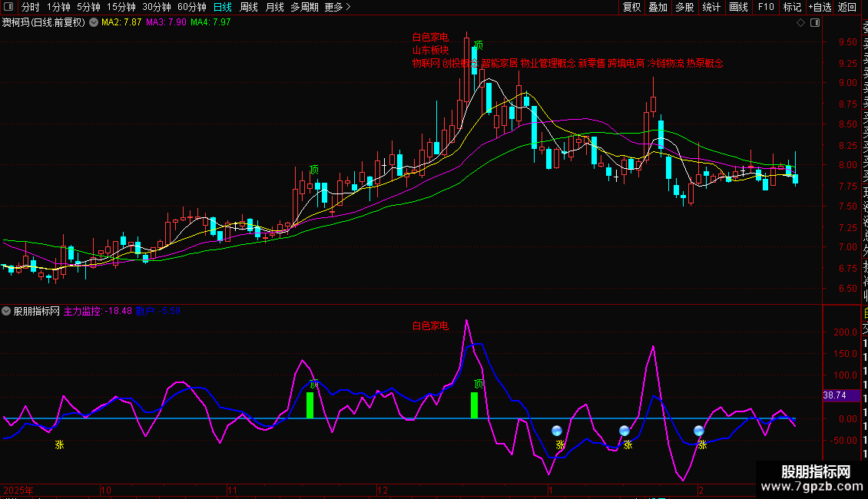Click the 返回 back button
868x499 pixels.
(847, 7)
